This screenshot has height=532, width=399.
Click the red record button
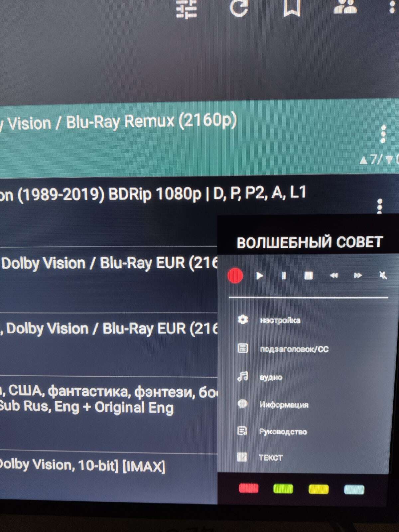coord(235,276)
